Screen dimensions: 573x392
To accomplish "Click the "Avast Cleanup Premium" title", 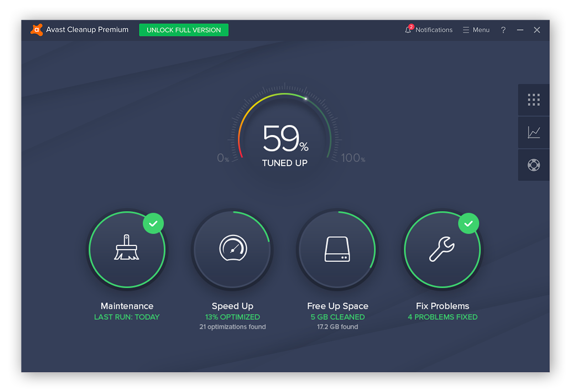I will pos(87,30).
